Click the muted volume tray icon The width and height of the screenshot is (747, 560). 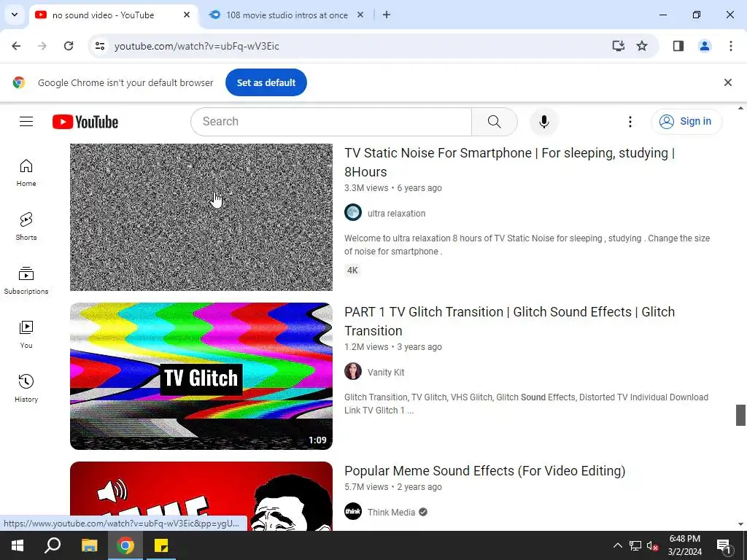(652, 545)
